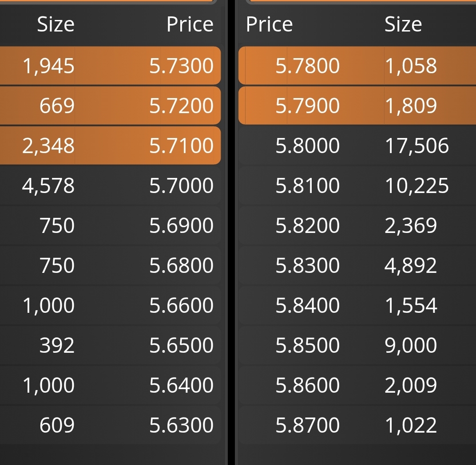This screenshot has width=476, height=465.
Task: Click bid price 5.7000
Action: 181,185
